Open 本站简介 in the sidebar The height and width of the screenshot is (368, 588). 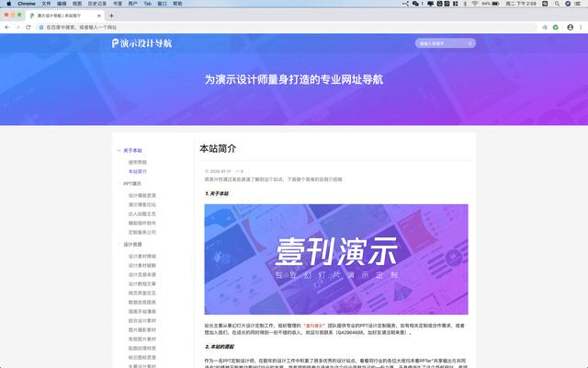click(x=137, y=172)
